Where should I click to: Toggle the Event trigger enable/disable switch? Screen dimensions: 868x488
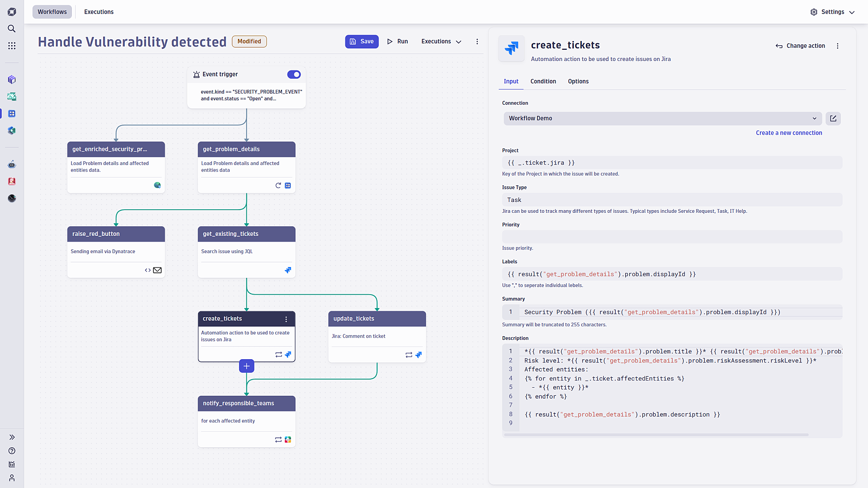coord(294,74)
